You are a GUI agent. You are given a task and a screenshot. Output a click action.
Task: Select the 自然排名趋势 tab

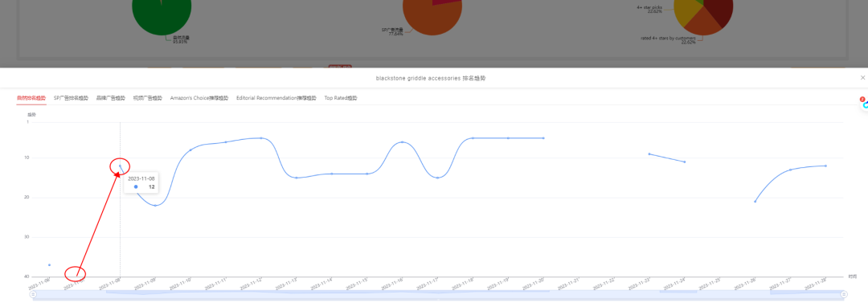pos(31,98)
